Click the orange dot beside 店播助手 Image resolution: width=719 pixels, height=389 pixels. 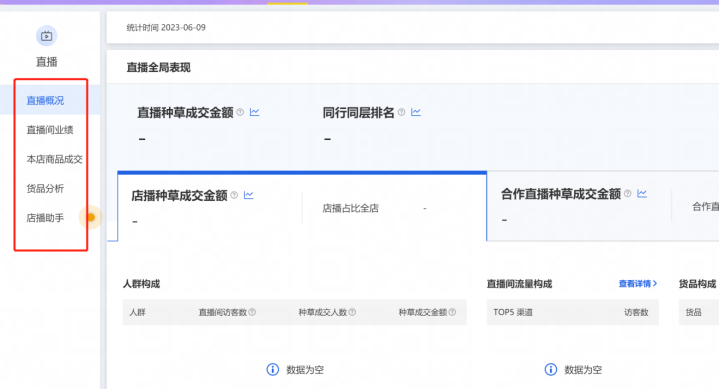tap(91, 217)
